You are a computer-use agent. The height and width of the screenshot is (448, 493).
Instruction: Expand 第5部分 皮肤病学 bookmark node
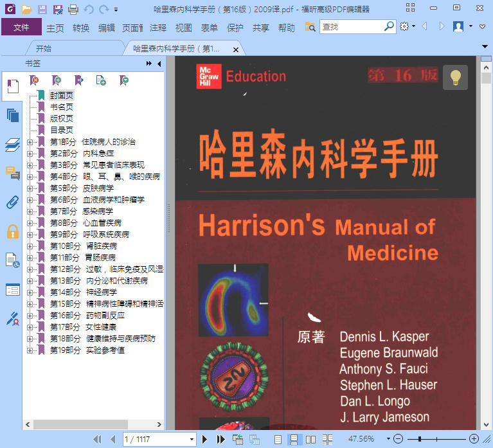pyautogui.click(x=30, y=188)
